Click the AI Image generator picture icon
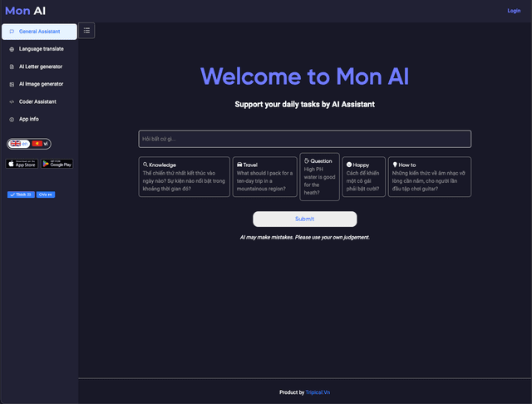The width and height of the screenshot is (532, 404). tap(12, 84)
